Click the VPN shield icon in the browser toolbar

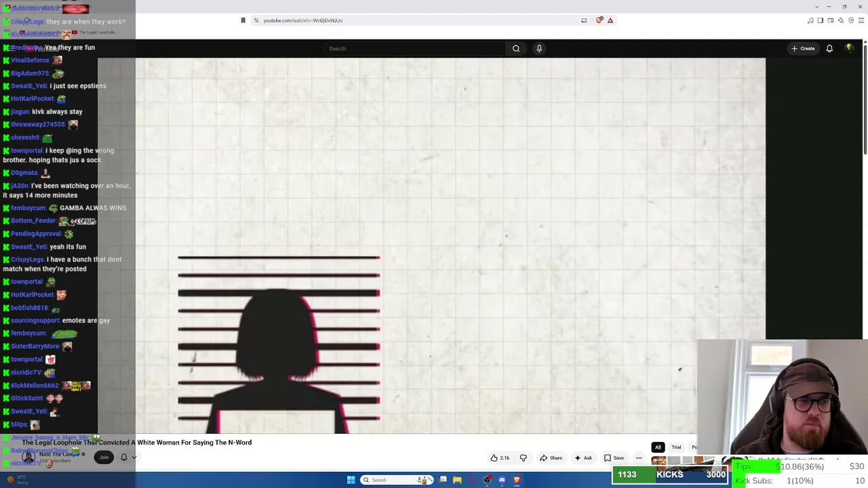851,20
